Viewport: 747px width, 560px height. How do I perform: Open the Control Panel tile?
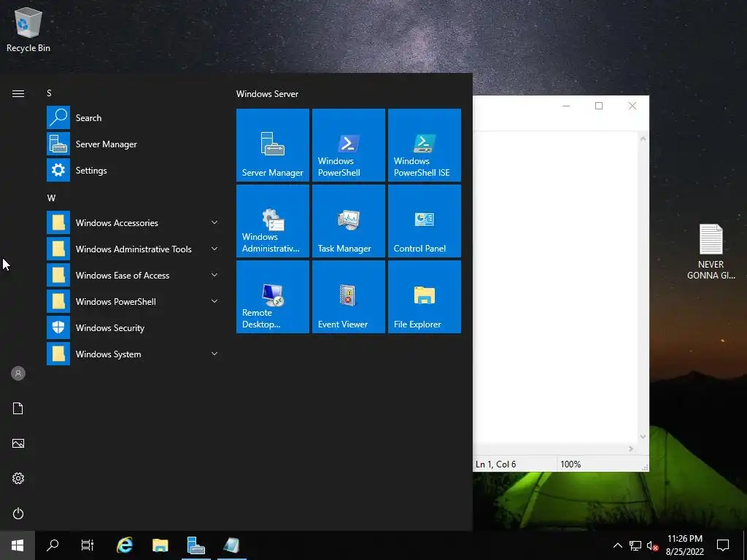click(424, 220)
